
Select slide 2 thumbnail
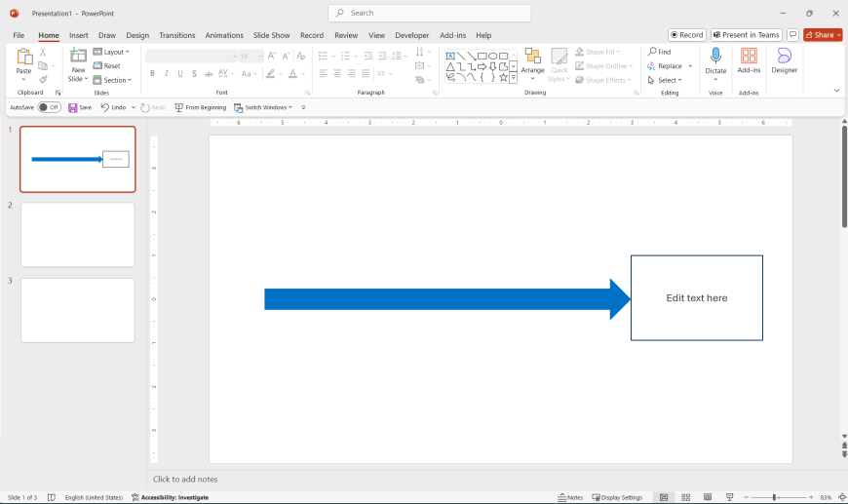[78, 235]
